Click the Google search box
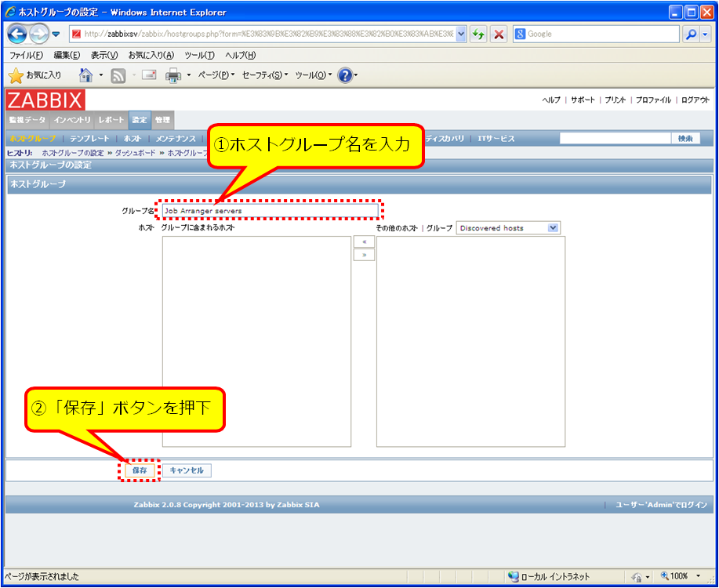This screenshot has width=719, height=588. point(596,34)
